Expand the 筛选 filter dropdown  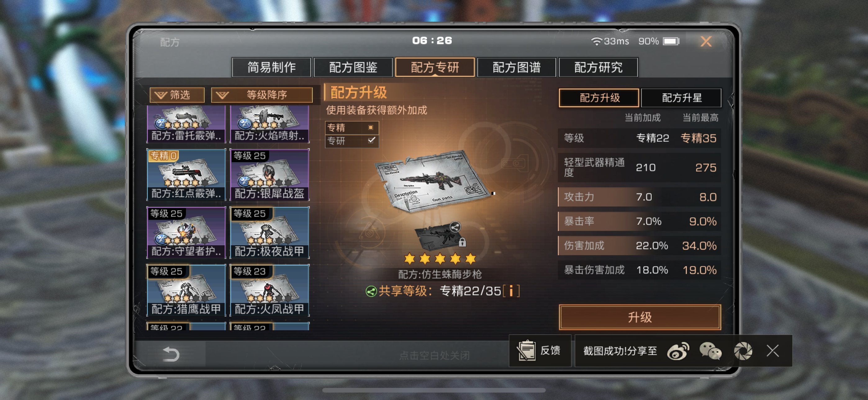coord(177,95)
